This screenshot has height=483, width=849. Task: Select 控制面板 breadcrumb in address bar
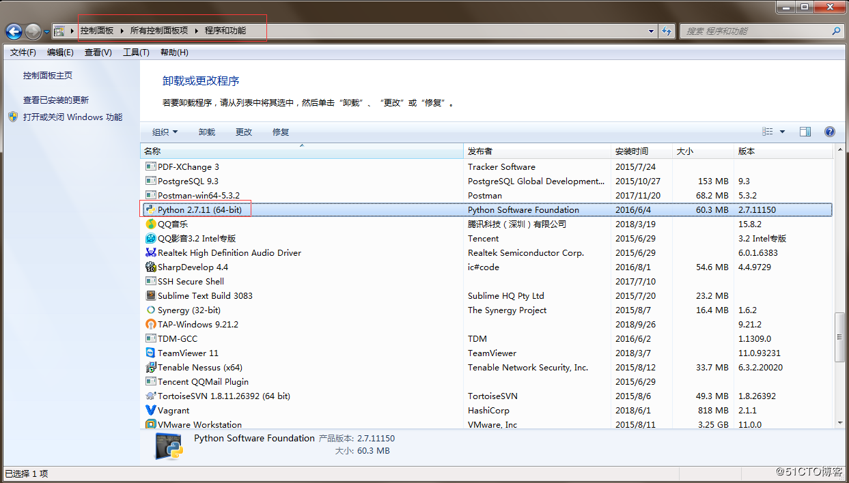point(97,31)
